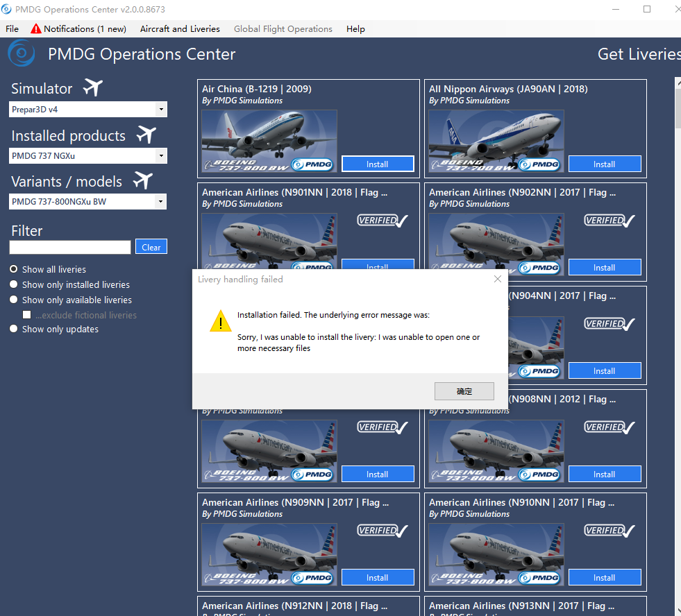Clear the livery filter with Clear button

[151, 247]
